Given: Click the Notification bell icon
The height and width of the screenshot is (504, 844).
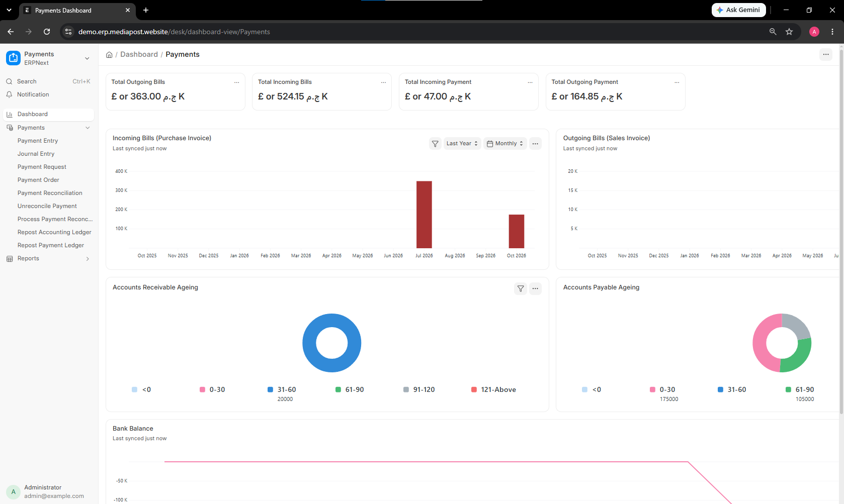Looking at the screenshot, I should pyautogui.click(x=9, y=94).
